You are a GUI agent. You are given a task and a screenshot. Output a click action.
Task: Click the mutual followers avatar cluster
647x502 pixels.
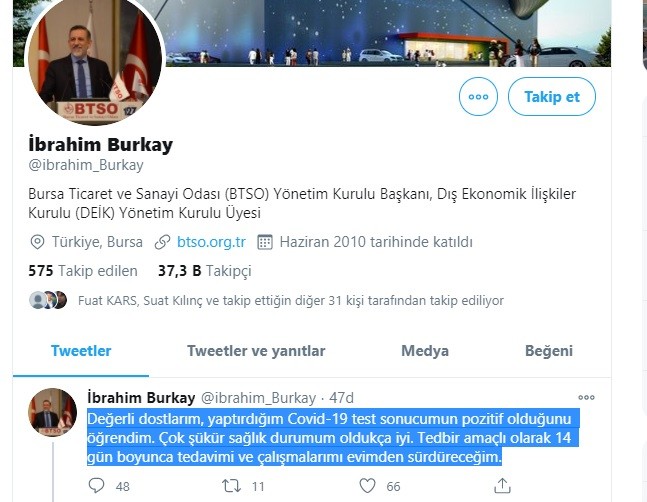tap(48, 300)
